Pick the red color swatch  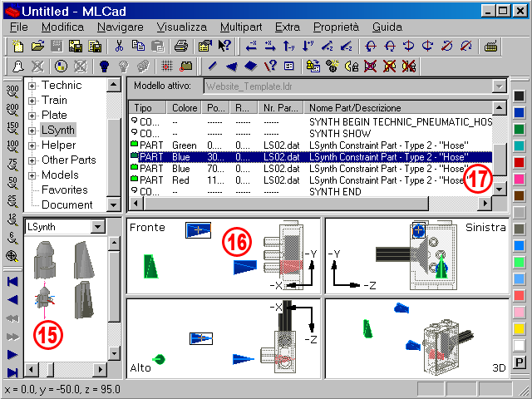tap(519, 163)
